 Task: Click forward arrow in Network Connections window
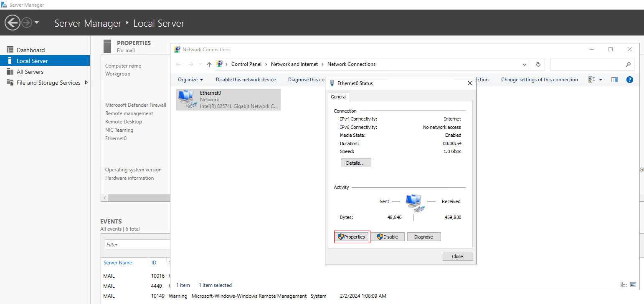(x=191, y=64)
